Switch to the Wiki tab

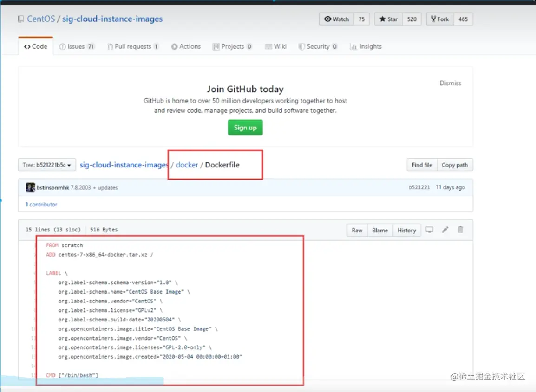[275, 46]
